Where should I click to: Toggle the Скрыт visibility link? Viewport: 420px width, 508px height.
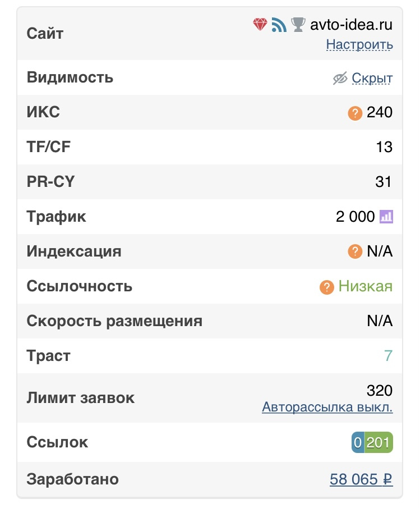(x=372, y=78)
